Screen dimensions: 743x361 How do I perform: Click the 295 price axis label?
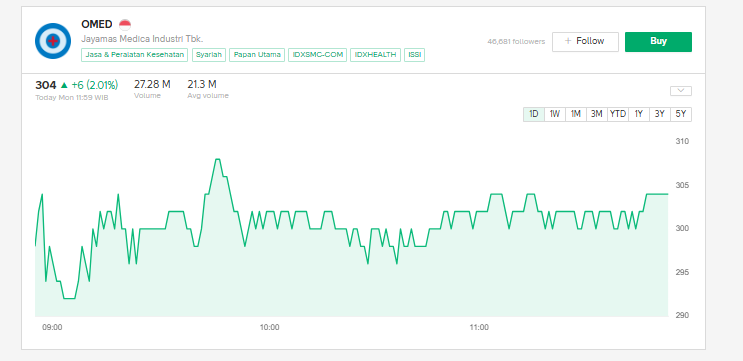682,272
